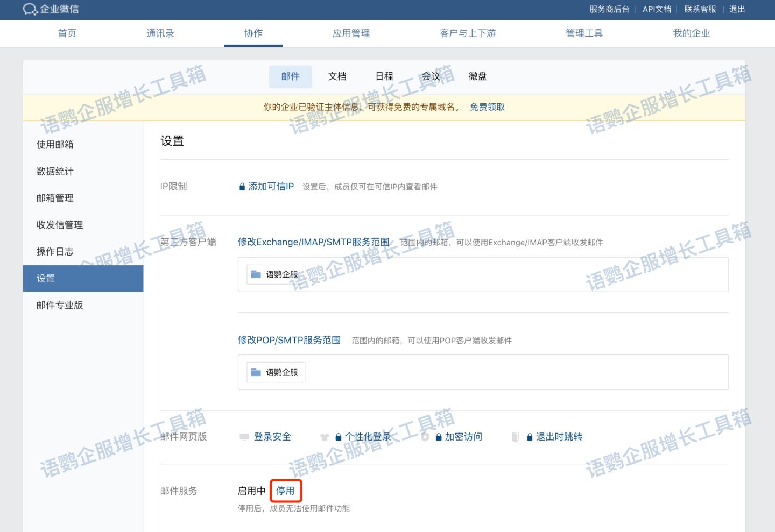Go to 通讯录 in the top navigation

[160, 33]
